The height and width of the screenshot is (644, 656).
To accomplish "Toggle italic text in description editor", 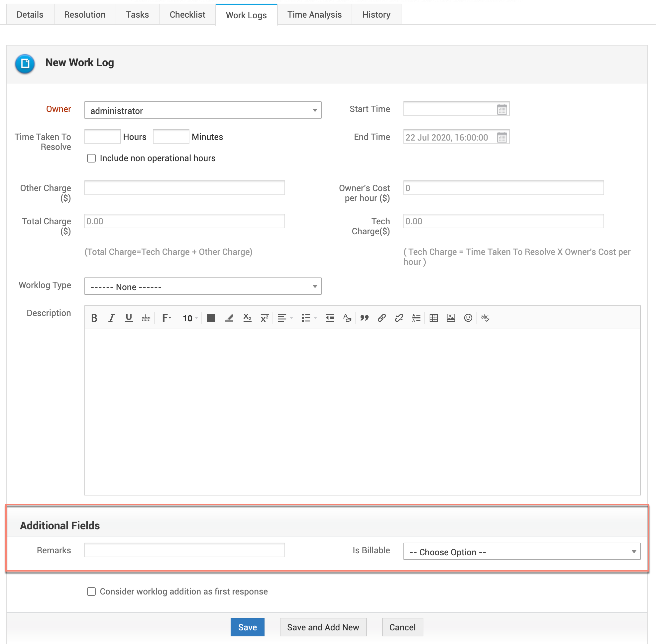I will pyautogui.click(x=111, y=318).
